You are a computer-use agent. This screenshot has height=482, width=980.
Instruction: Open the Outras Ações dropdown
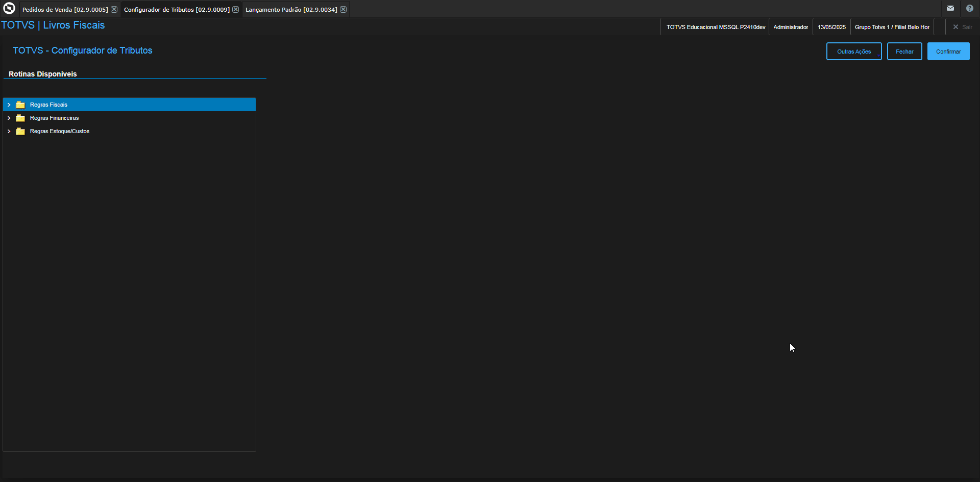pyautogui.click(x=854, y=52)
